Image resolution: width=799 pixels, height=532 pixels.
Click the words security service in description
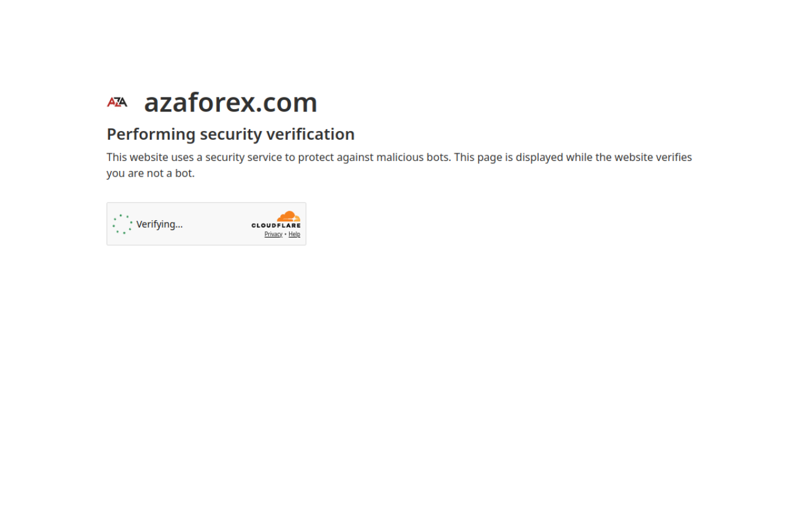244,157
